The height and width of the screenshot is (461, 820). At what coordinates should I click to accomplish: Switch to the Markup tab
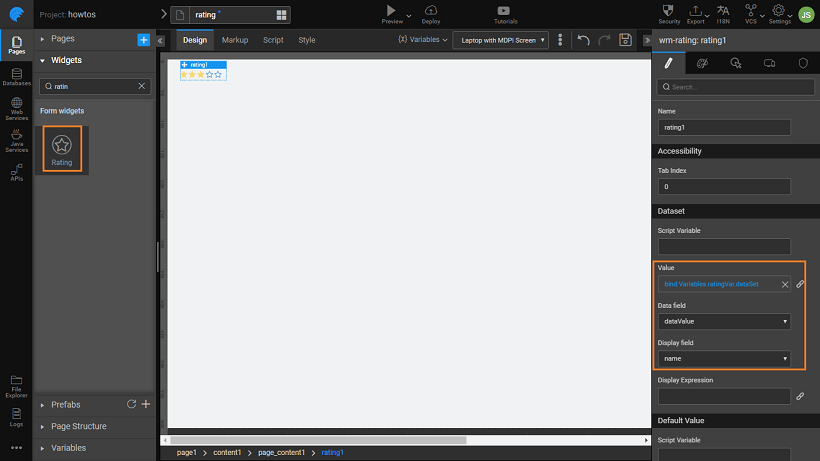(235, 40)
